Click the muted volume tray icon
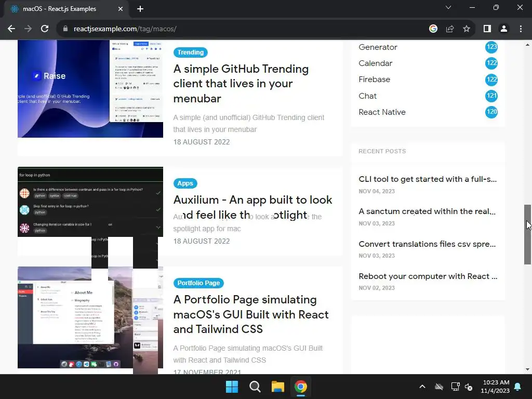 [469, 387]
